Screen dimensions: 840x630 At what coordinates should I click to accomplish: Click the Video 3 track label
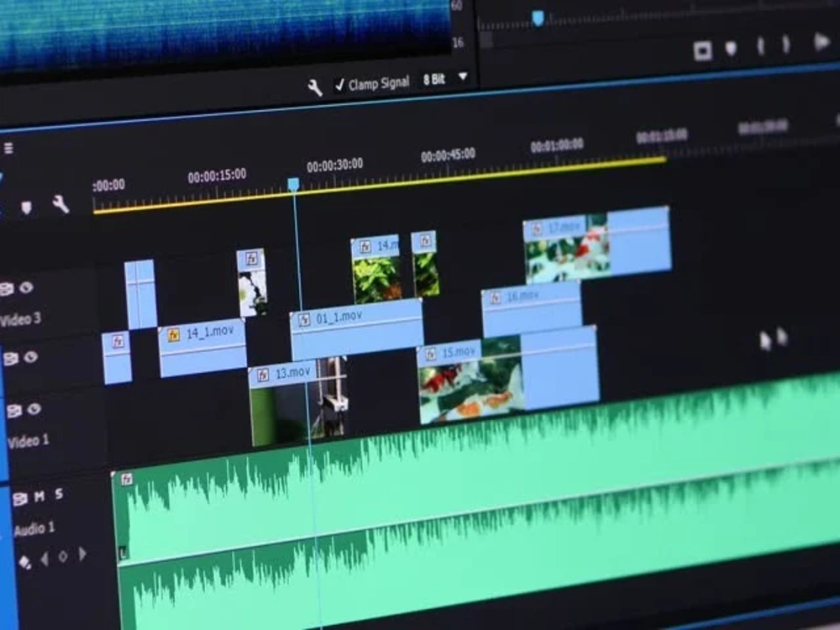tap(20, 320)
